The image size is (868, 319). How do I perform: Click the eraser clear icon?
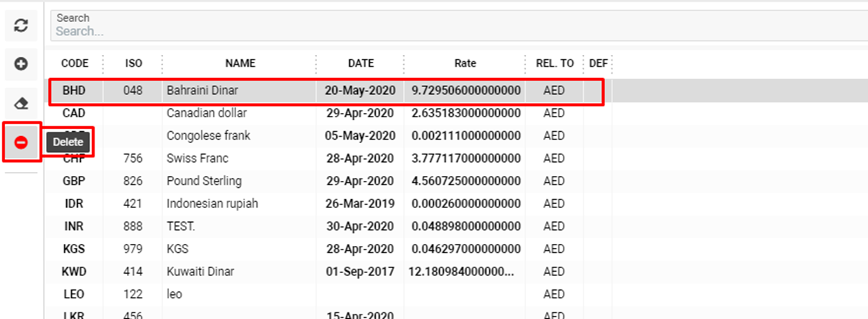click(x=21, y=103)
